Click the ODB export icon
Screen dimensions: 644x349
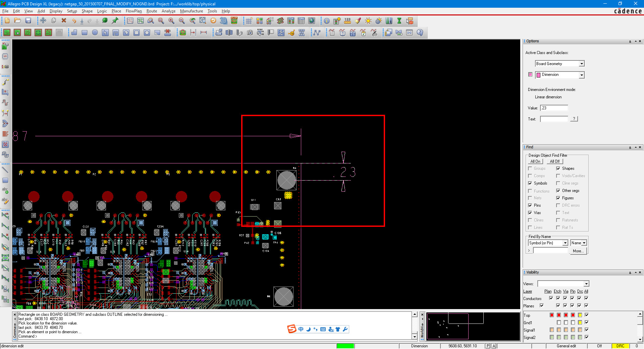pos(219,33)
